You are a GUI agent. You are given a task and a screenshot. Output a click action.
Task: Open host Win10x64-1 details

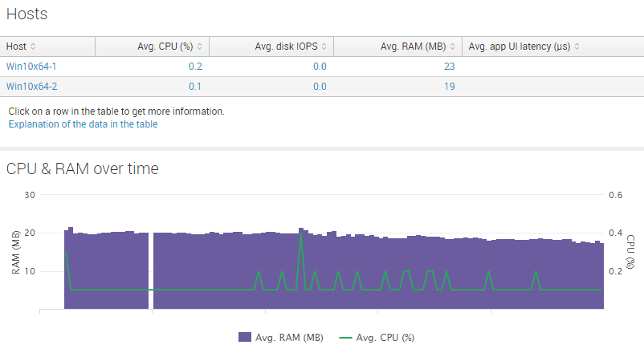pos(31,67)
